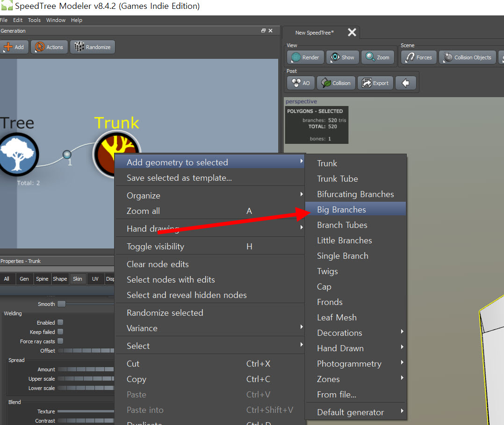Click Randomize selected entry
This screenshot has width=504, height=425.
click(209, 312)
